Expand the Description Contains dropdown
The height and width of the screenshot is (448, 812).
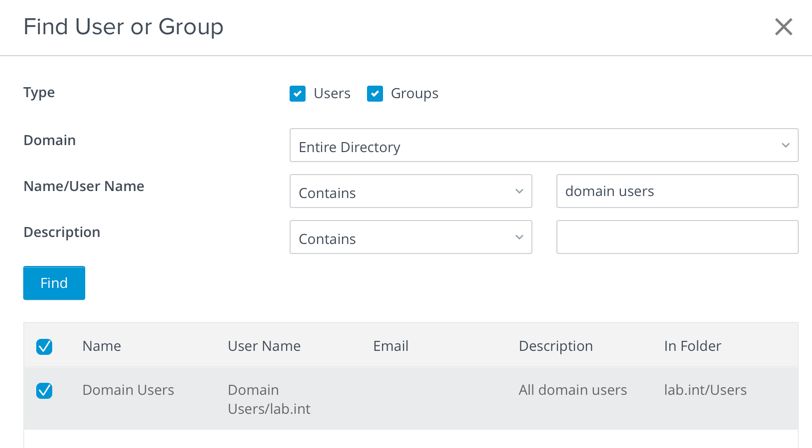click(410, 238)
